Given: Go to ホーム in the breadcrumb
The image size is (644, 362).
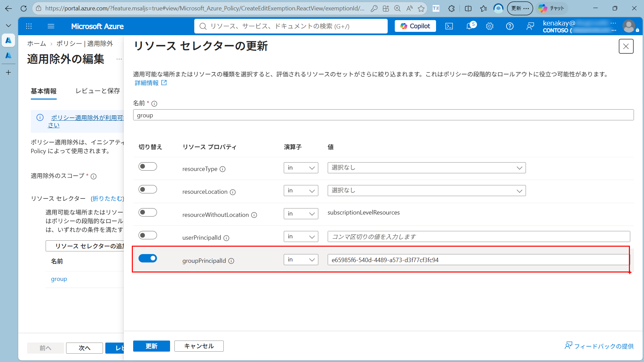Looking at the screenshot, I should 37,44.
